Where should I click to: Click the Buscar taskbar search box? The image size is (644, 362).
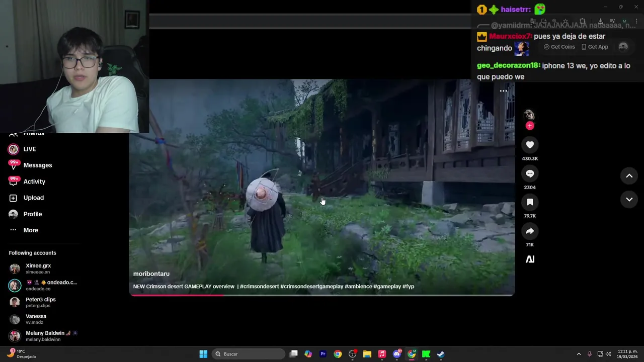pos(249,354)
